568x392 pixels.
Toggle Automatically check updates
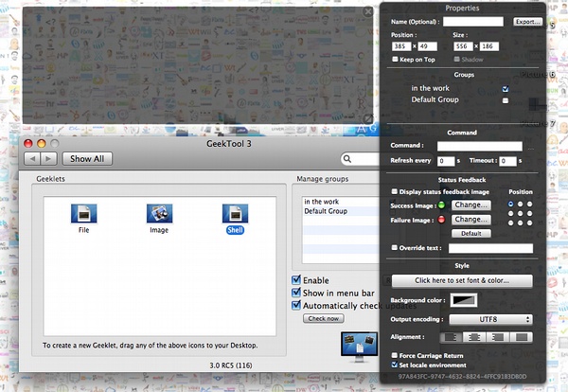(296, 305)
